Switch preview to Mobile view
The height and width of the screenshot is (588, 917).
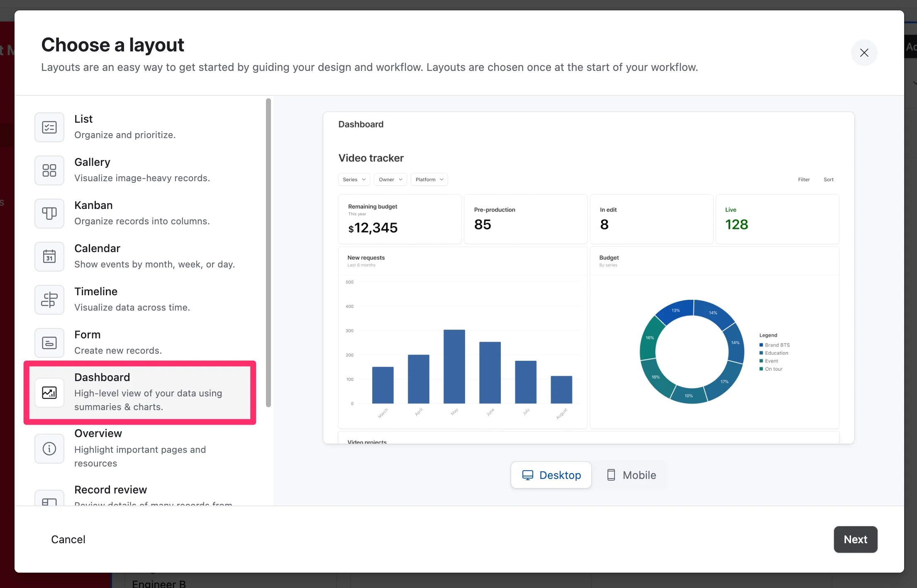point(631,475)
